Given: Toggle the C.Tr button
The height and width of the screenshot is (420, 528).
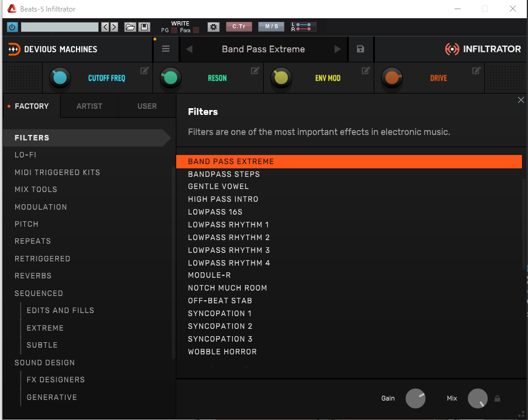Looking at the screenshot, I should (239, 27).
